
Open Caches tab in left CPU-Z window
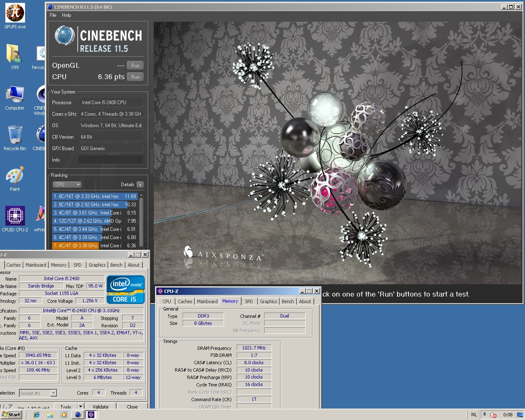click(13, 265)
